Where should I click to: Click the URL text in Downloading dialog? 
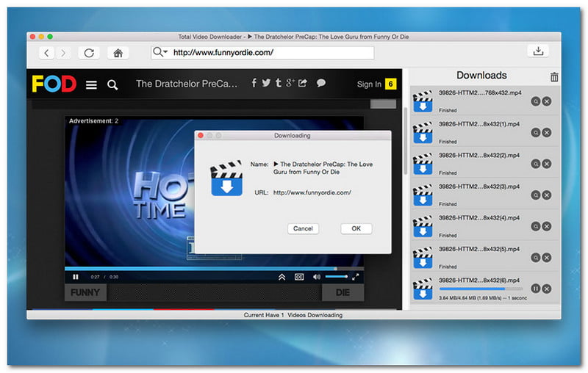coord(312,192)
